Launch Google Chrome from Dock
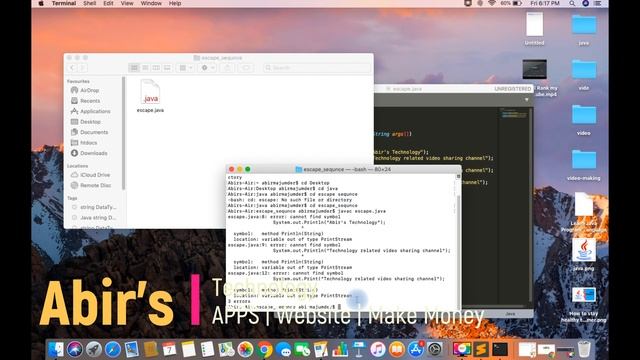 click(x=264, y=350)
